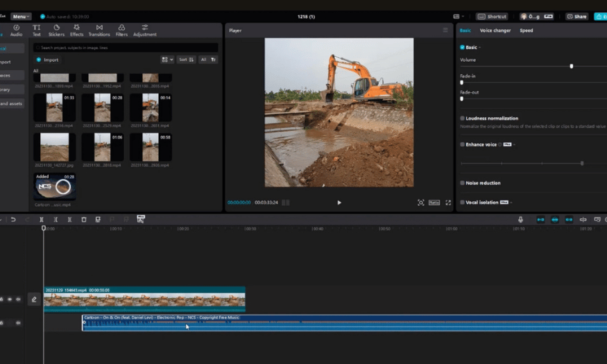Click the microphone record voiceover icon
The width and height of the screenshot is (607, 364).
[521, 219]
